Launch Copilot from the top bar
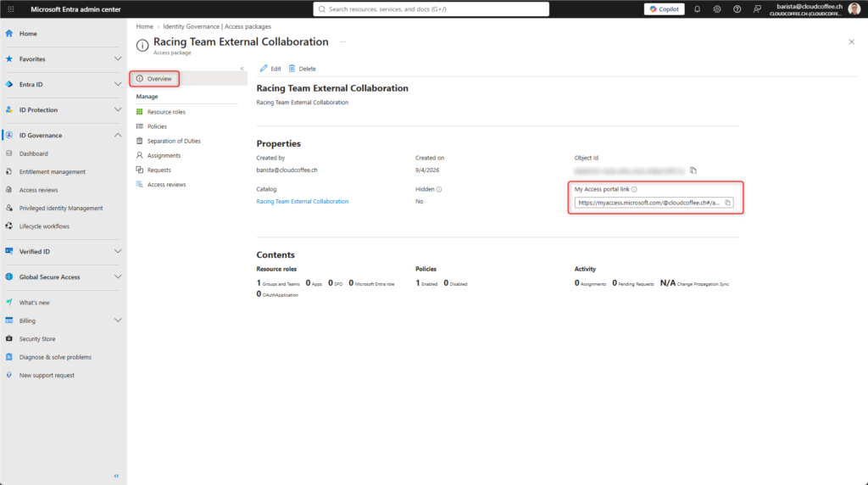Image resolution: width=868 pixels, height=485 pixels. pos(665,8)
